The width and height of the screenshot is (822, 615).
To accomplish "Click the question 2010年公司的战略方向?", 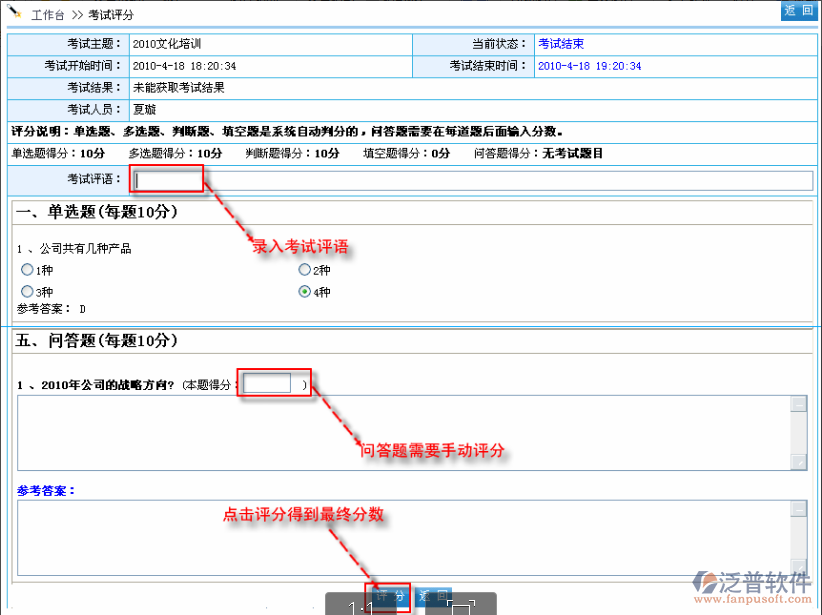I will tap(107, 385).
